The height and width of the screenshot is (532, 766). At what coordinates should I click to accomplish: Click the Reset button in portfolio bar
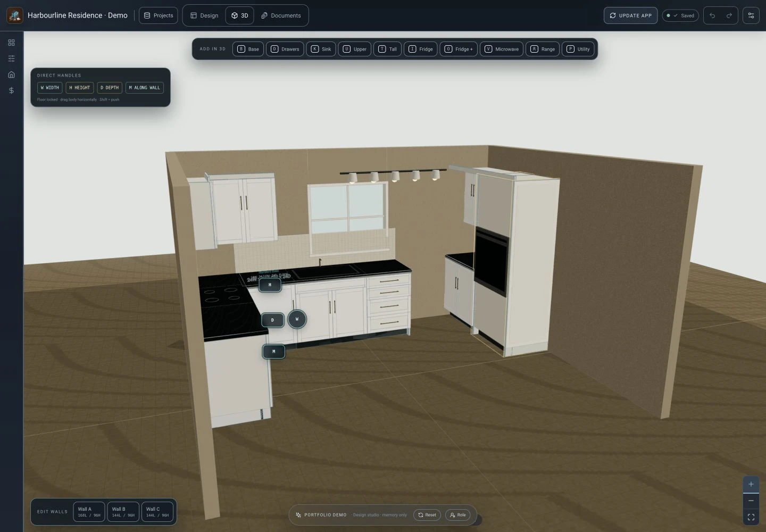[x=427, y=515]
